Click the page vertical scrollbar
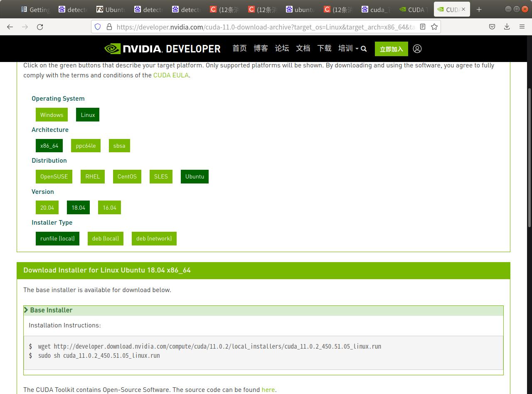This screenshot has width=532, height=394. (x=530, y=157)
